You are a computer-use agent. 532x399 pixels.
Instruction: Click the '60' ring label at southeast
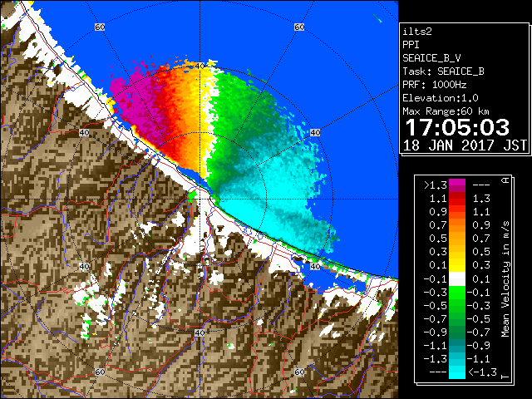[x=299, y=372]
